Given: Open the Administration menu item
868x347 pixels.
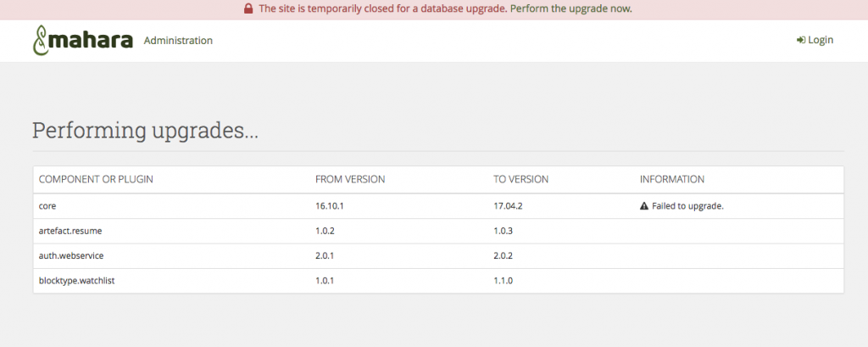Looking at the screenshot, I should coord(178,41).
